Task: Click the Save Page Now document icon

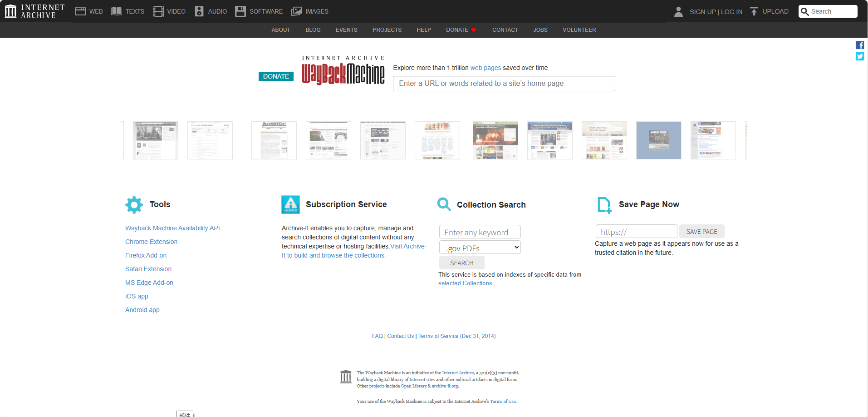Action: click(x=604, y=205)
